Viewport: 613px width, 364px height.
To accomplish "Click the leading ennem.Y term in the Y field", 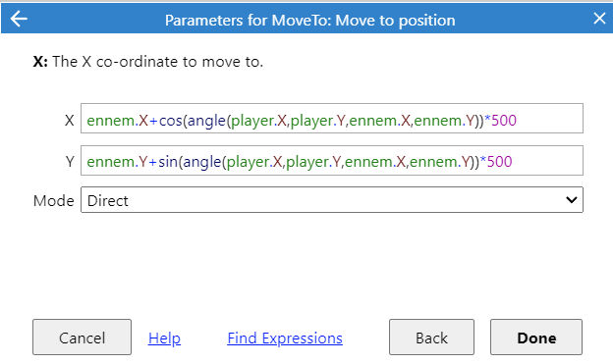I will pos(117,162).
